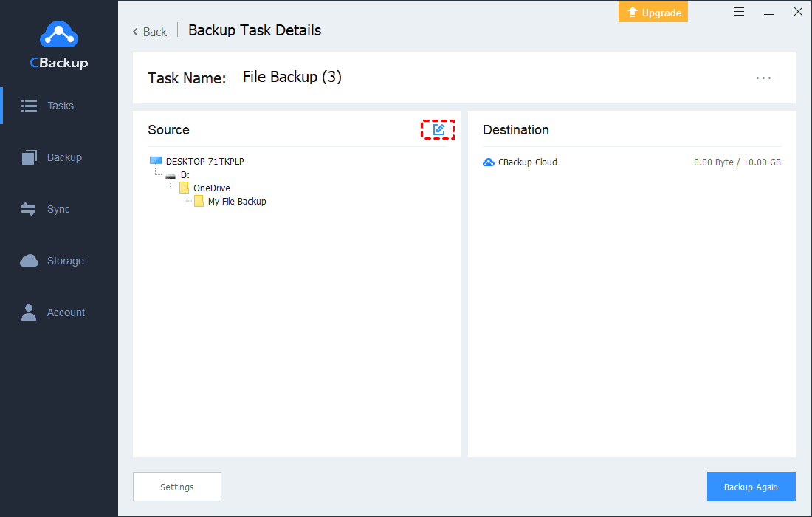Click the File Backup (3) task name
Image resolution: width=812 pixels, height=517 pixels.
[x=292, y=78]
